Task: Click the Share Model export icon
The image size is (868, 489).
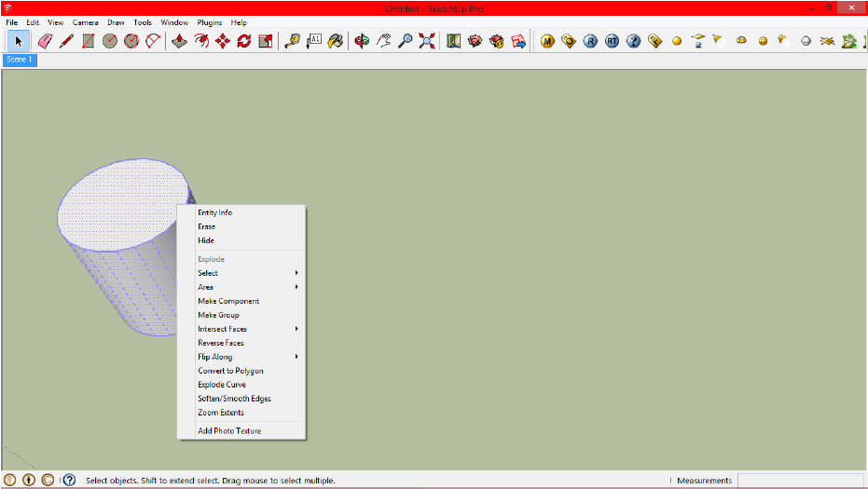Action: (x=518, y=41)
